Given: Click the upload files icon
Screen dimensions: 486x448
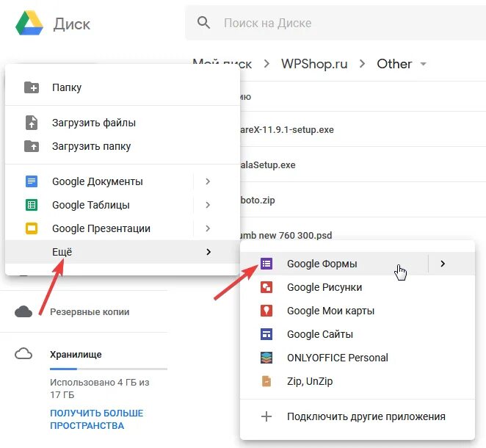Looking at the screenshot, I should click(32, 123).
